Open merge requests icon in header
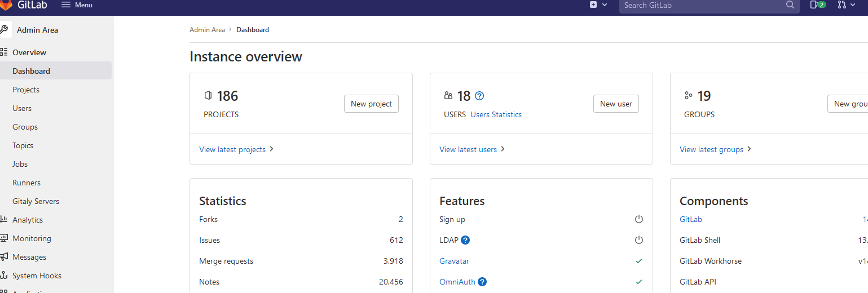This screenshot has height=293, width=868. (841, 5)
